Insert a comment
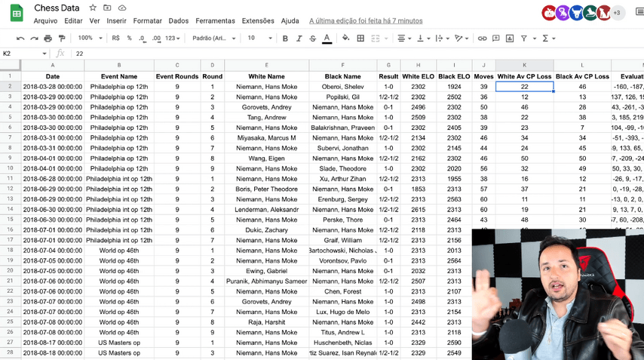 [x=495, y=38]
